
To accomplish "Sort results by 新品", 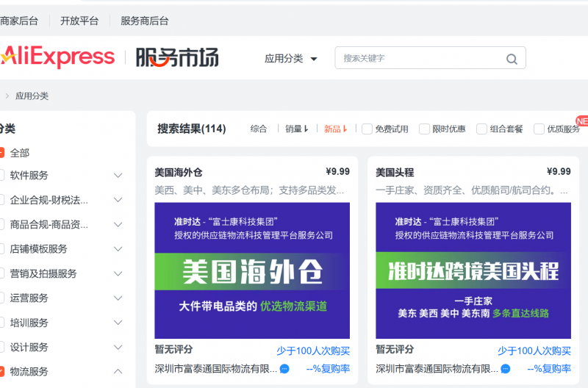I will coord(335,129).
